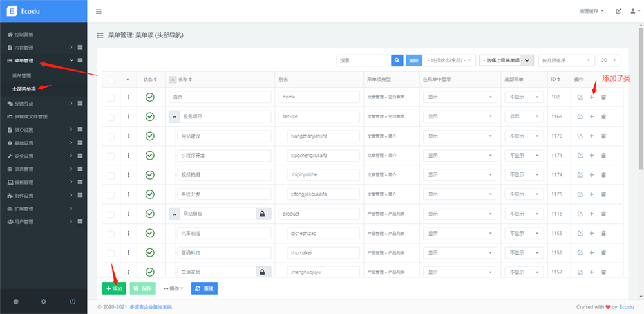Delete the 服务项目 row via trash icon
Viewport: 644px width, 314px height.
pos(603,116)
